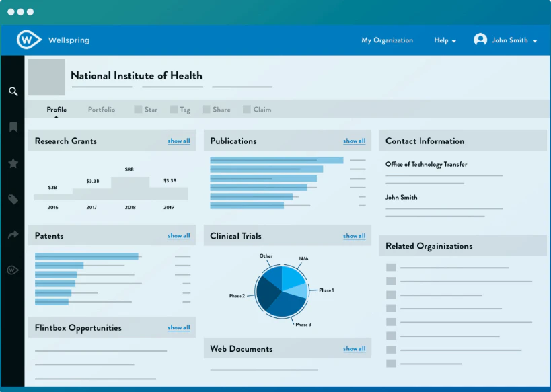The height and width of the screenshot is (392, 551).
Task: Click the share arrow sidebar icon
Action: [x=13, y=235]
